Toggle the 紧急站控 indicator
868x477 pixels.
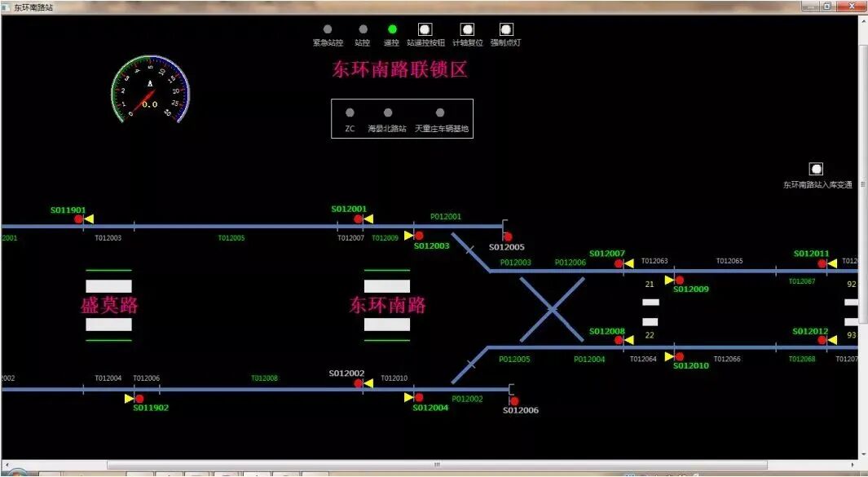[328, 29]
